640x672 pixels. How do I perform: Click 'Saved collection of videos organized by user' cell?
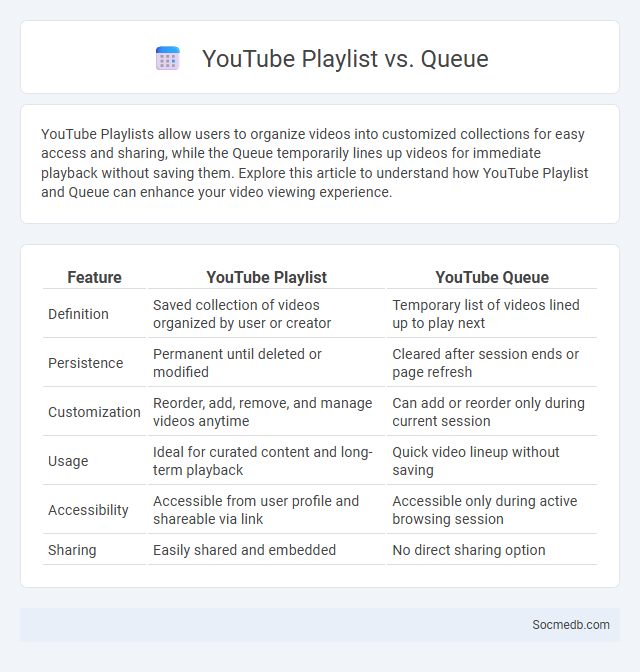(x=266, y=314)
